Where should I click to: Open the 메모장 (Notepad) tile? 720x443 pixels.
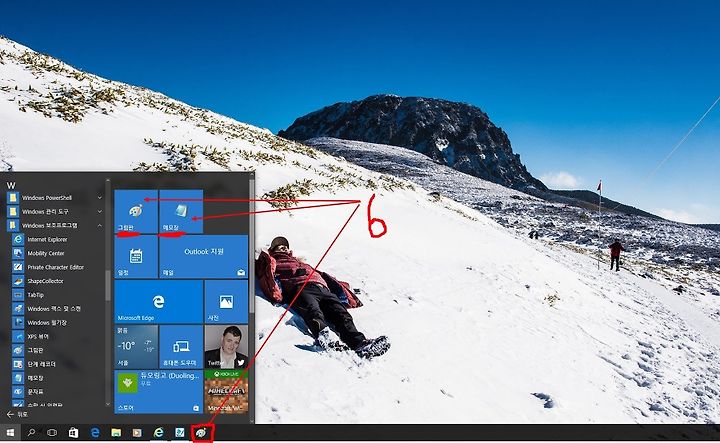[x=181, y=211]
